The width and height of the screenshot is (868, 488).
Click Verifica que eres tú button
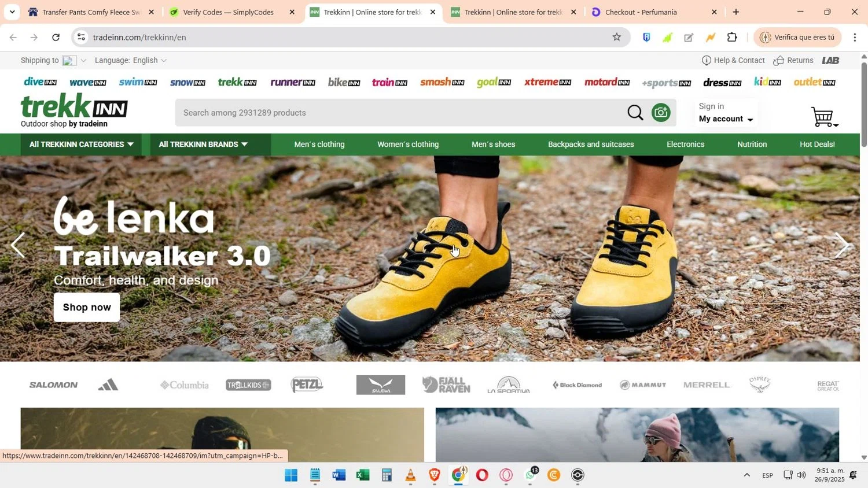(x=797, y=37)
